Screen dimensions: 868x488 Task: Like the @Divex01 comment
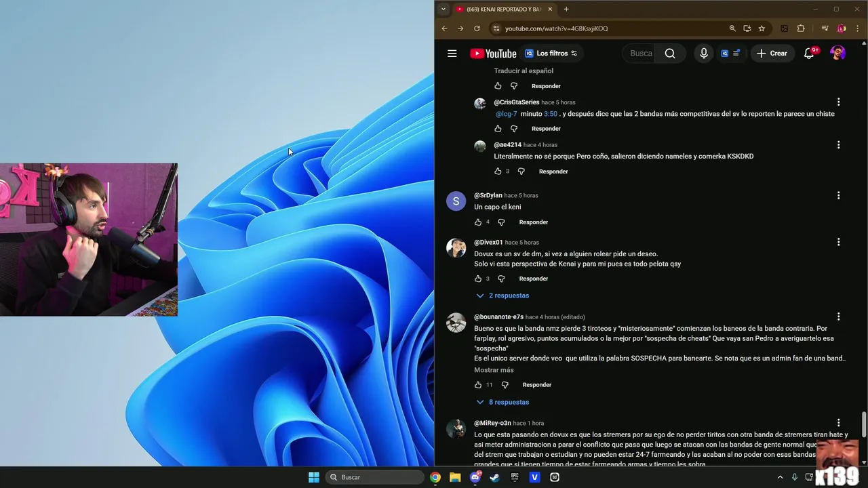click(x=478, y=279)
